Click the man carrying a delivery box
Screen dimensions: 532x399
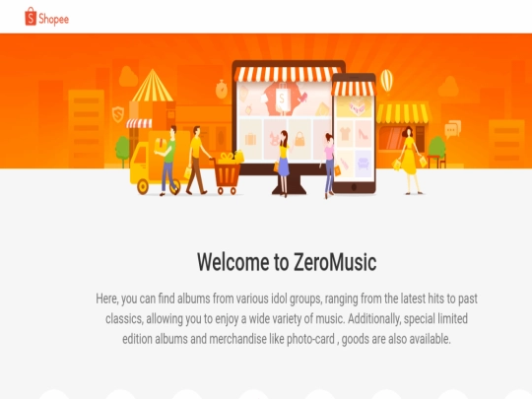(x=168, y=161)
